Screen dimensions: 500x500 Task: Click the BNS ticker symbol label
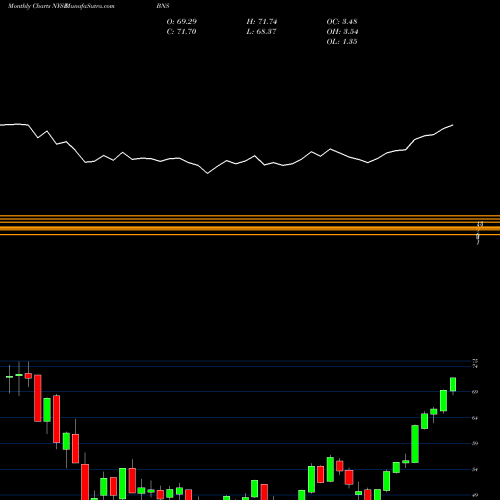(163, 6)
